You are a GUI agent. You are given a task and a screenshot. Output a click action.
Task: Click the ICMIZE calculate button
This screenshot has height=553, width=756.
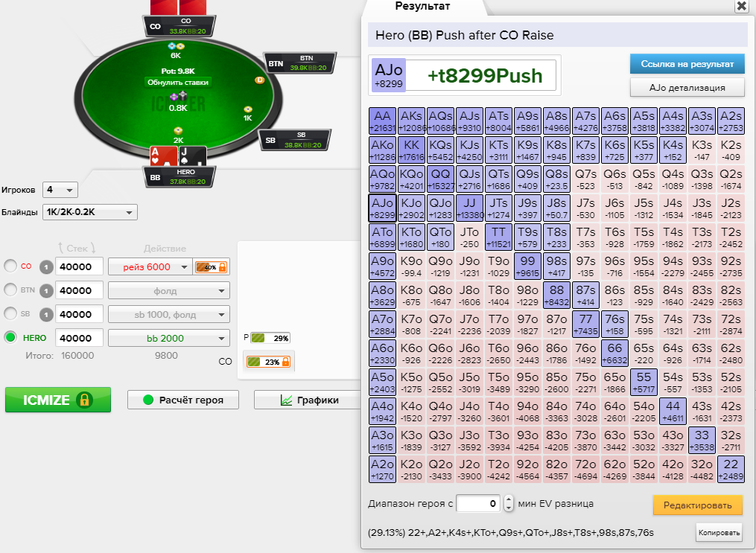58,400
